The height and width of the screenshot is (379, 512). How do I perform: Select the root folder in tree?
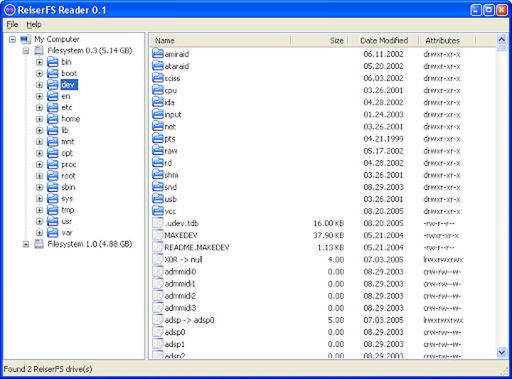[x=68, y=176]
